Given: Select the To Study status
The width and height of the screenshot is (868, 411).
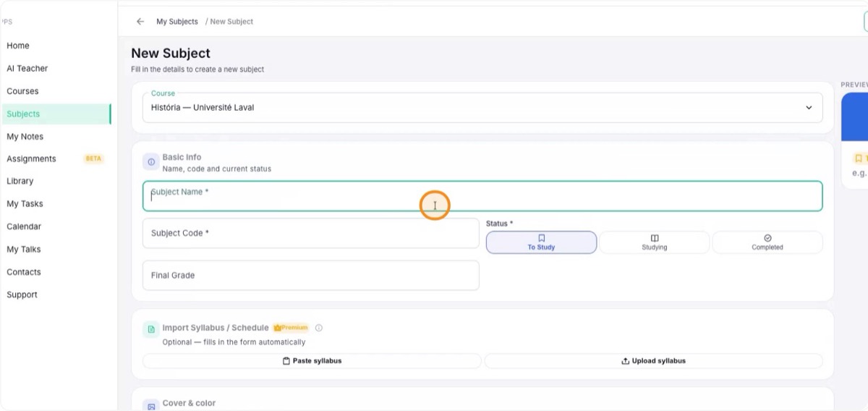Looking at the screenshot, I should coord(541,242).
